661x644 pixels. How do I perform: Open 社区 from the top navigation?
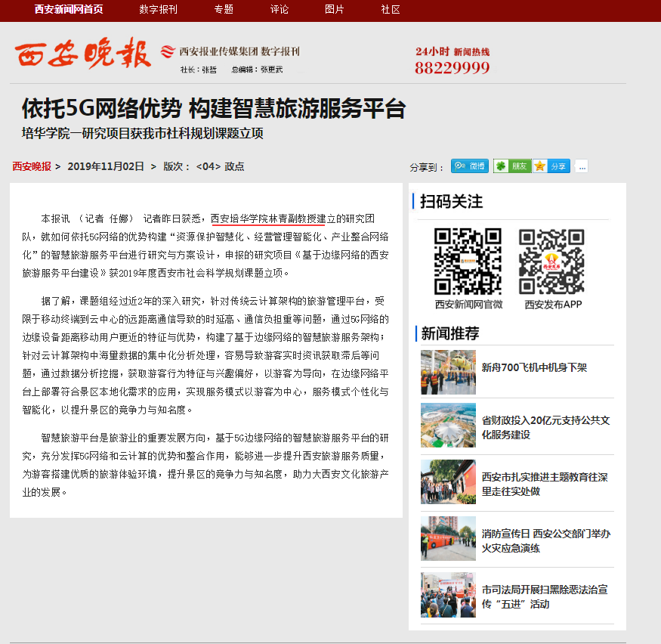(391, 10)
